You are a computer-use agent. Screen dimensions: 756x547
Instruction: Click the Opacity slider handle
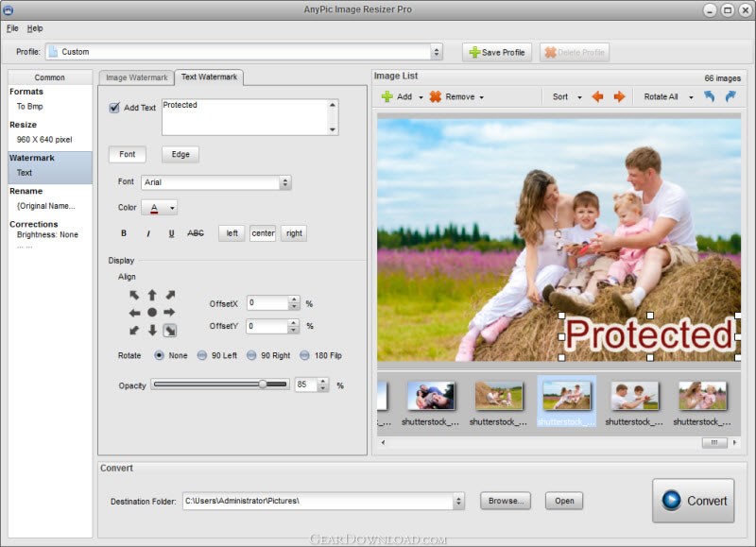[x=263, y=385]
